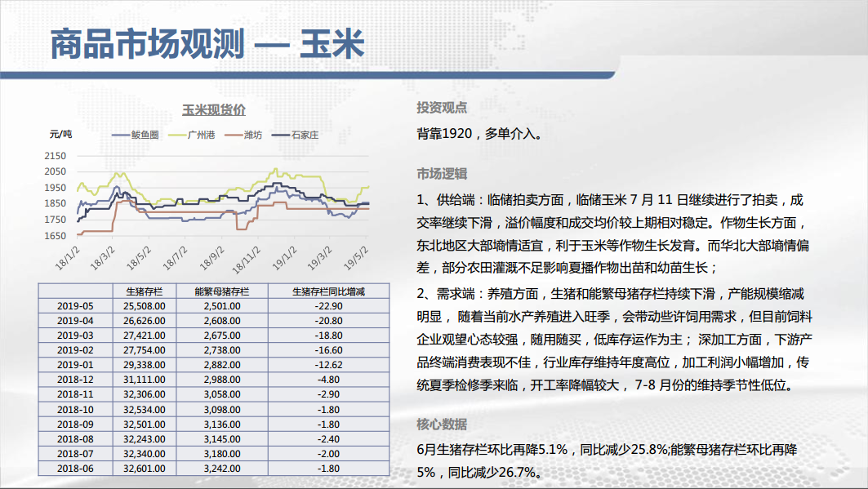868x489 pixels.
Task: Click the cell value 3,098.00
Action: [x=222, y=410]
